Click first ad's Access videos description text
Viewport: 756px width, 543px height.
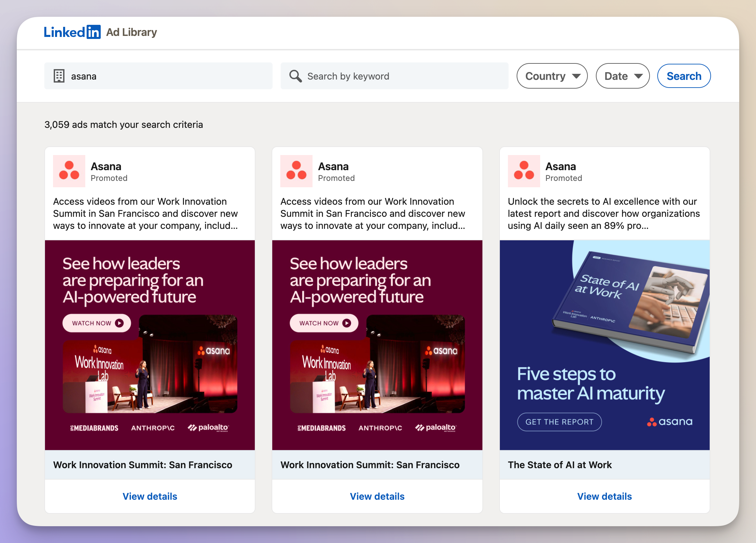click(x=145, y=213)
